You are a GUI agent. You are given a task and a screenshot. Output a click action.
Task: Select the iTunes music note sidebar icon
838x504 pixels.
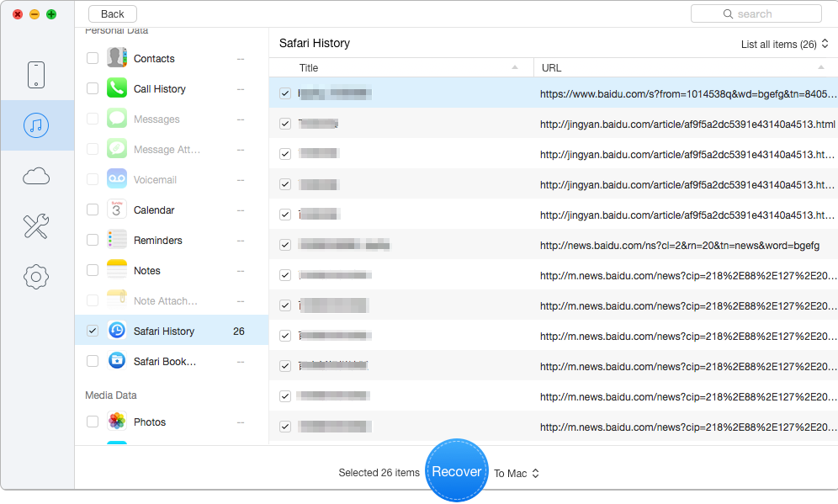click(x=36, y=125)
